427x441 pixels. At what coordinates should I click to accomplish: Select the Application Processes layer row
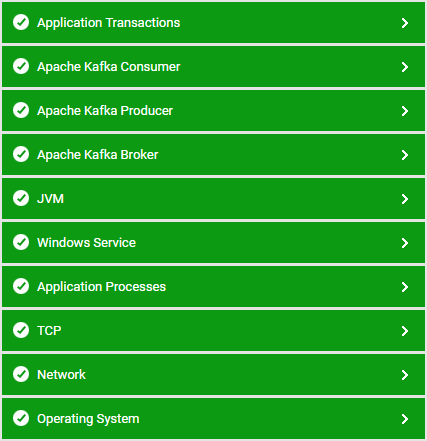coord(213,287)
